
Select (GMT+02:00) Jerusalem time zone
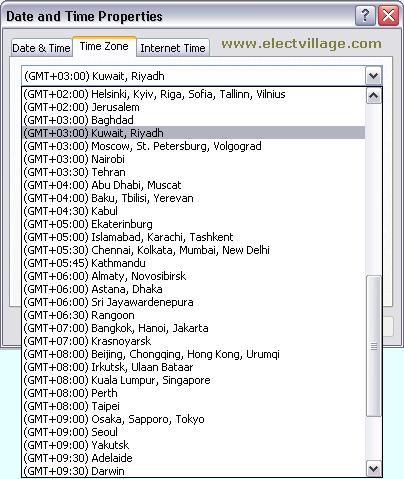(x=193, y=107)
